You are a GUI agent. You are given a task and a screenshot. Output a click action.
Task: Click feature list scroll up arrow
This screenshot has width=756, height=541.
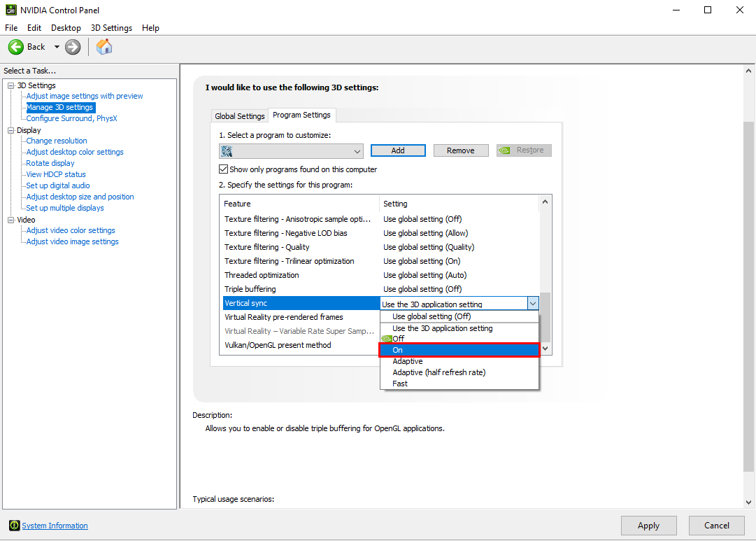(545, 202)
